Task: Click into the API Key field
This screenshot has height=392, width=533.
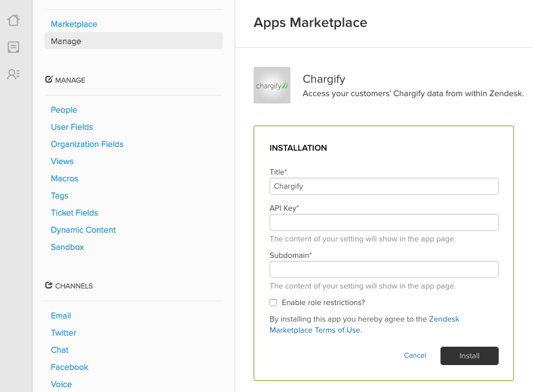Action: pos(384,222)
